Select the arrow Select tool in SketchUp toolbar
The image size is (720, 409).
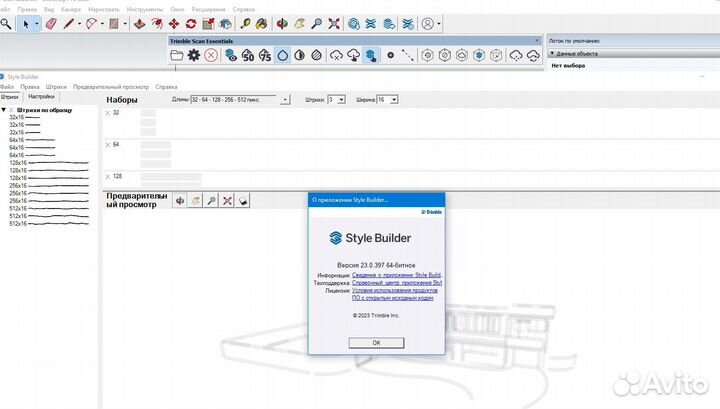tap(26, 24)
